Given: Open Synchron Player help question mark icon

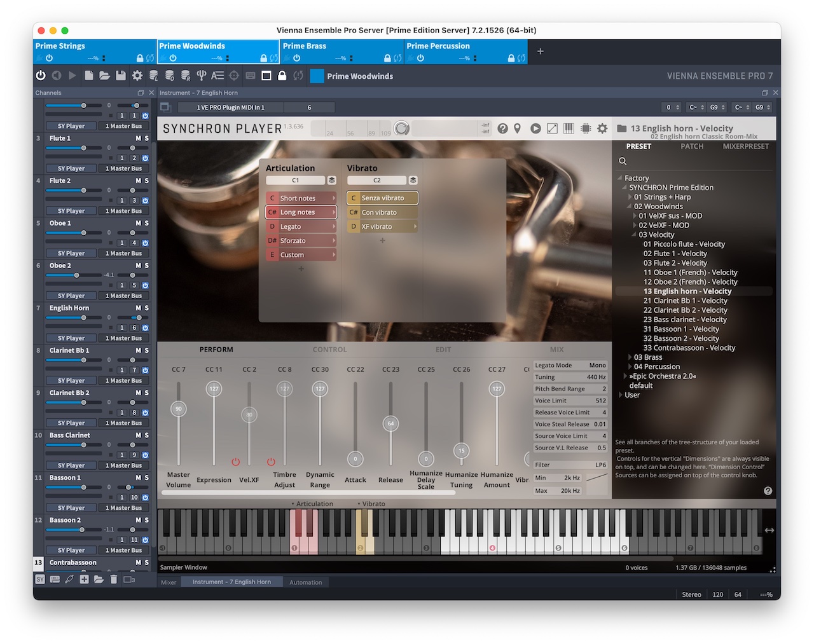Looking at the screenshot, I should pyautogui.click(x=502, y=128).
